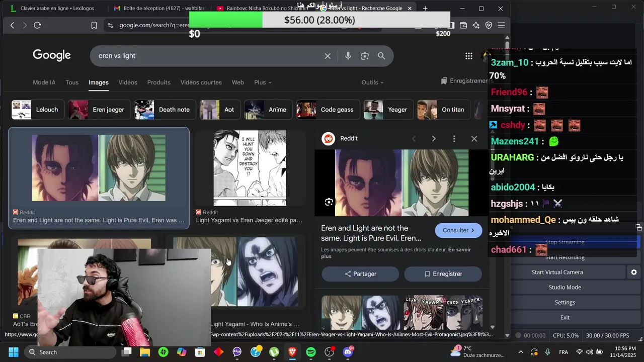This screenshot has width=644, height=362.
Task: Switch to Rainbow Nisha Rokubō YouTube tab
Action: [x=262, y=9]
